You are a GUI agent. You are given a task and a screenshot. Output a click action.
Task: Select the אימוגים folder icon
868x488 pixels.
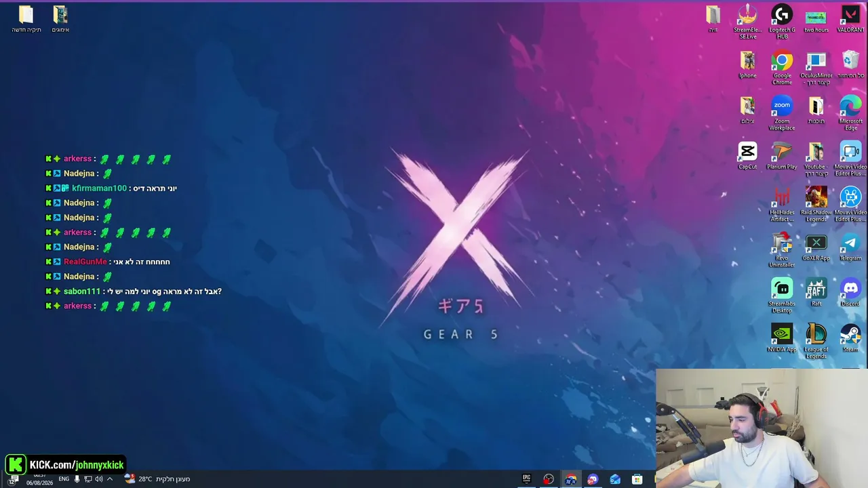[60, 19]
